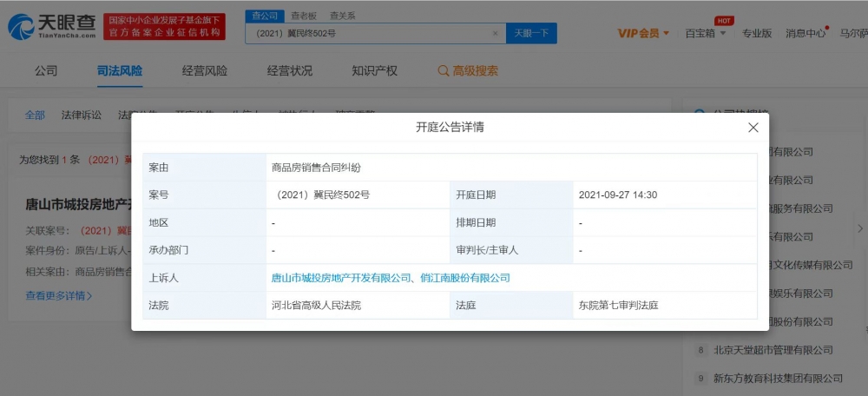Click the 唐山市城投房地产 result title behind dialog
868x396 pixels.
click(x=78, y=204)
